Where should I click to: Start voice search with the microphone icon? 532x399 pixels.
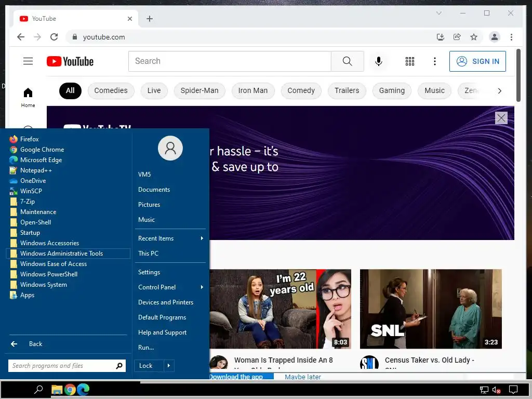[x=379, y=61]
